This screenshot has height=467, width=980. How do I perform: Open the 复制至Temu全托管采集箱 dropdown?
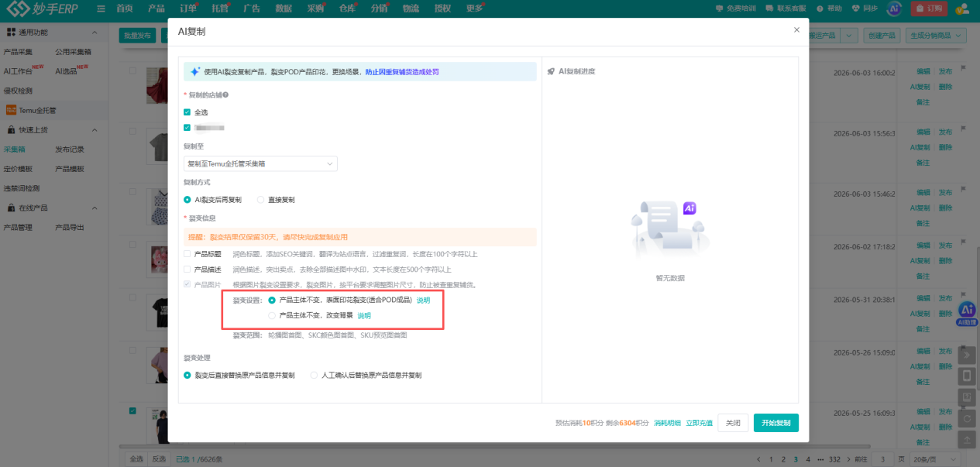tap(260, 163)
